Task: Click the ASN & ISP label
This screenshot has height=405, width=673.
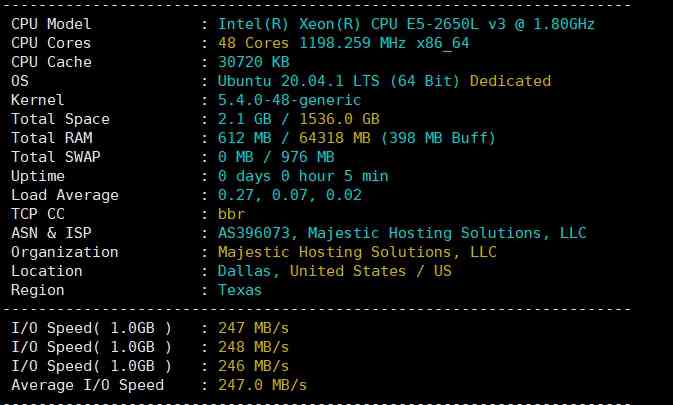Action: 51,233
